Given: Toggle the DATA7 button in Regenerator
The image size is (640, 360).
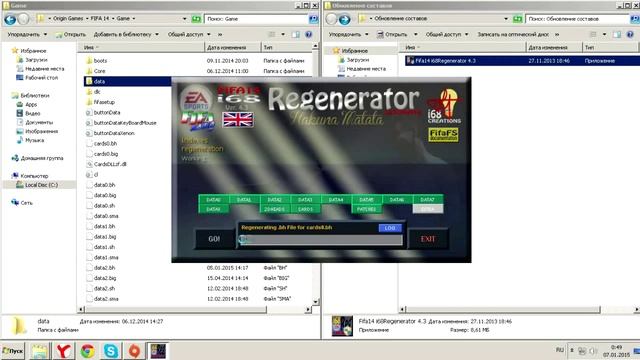Looking at the screenshot, I should (428, 200).
